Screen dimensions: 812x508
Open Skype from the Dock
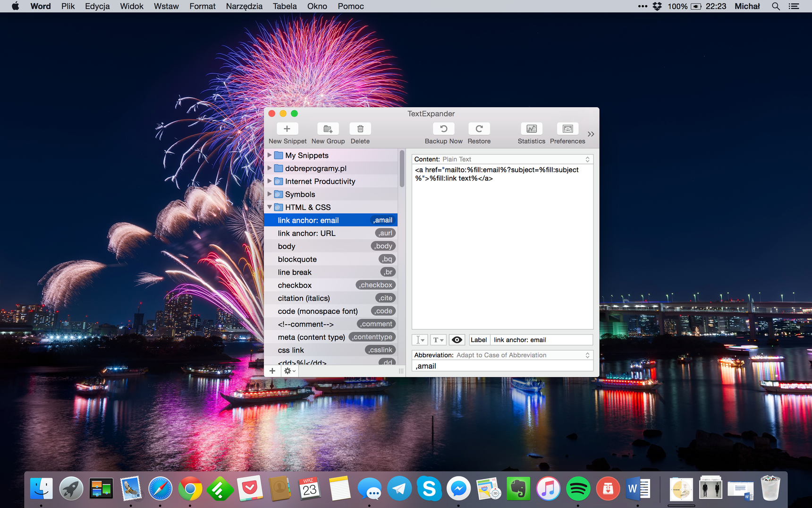(x=429, y=488)
